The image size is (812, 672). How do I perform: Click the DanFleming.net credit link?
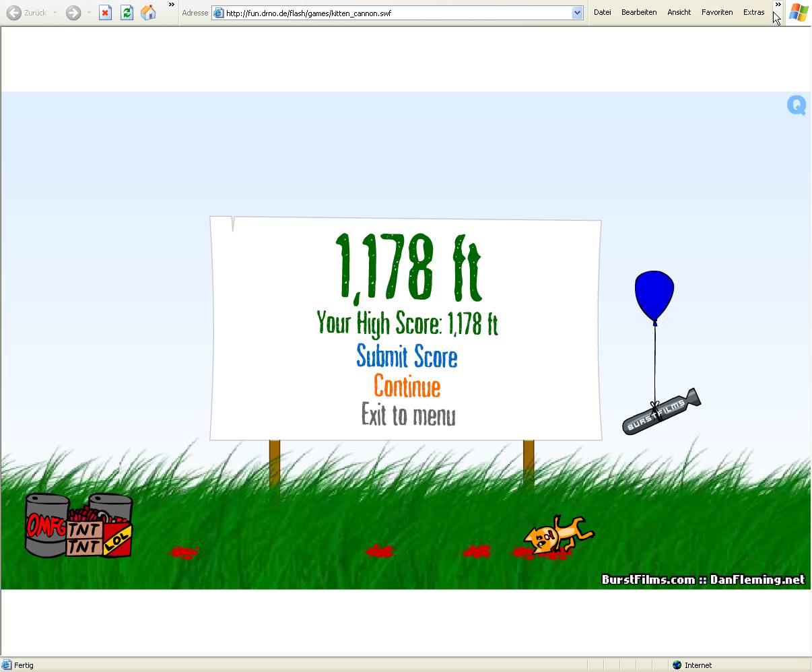[x=757, y=580]
